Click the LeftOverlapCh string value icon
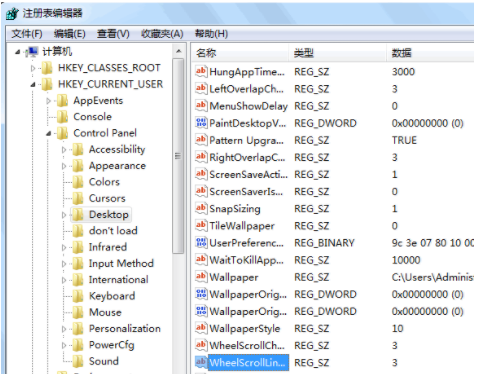Image resolution: width=477 pixels, height=374 pixels. (x=201, y=89)
